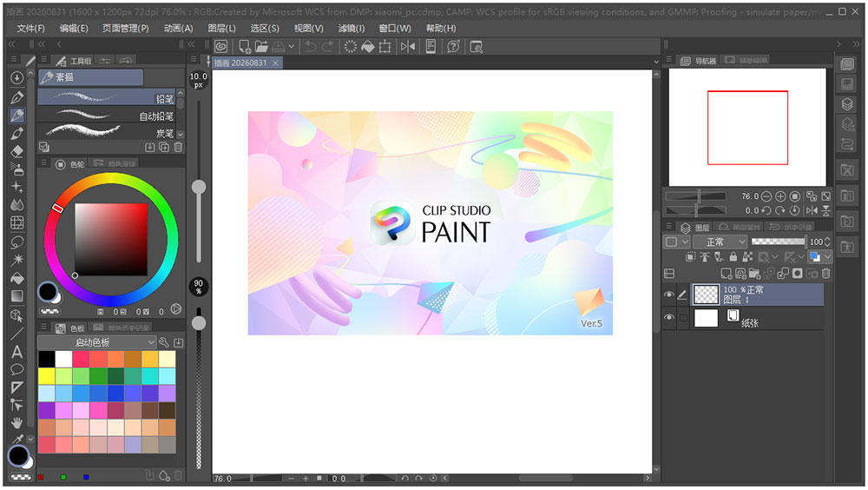Adjust layer opacity stepper beside 100

[x=827, y=242]
